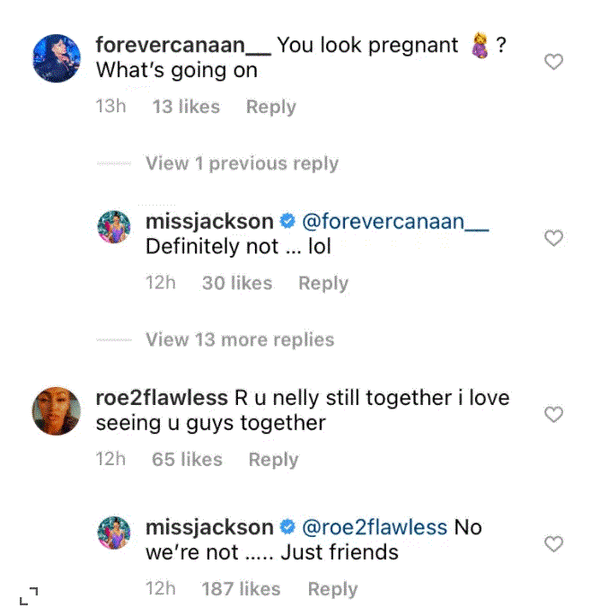Expand "View 1 previous reply"
The width and height of the screenshot is (600, 616).
(242, 163)
